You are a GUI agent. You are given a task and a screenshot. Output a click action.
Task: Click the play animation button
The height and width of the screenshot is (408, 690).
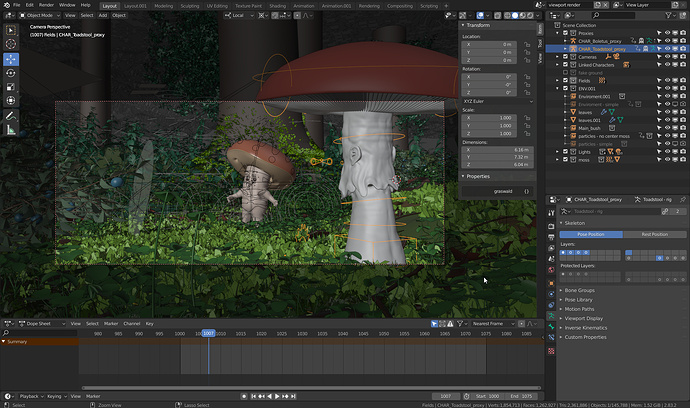click(x=277, y=396)
